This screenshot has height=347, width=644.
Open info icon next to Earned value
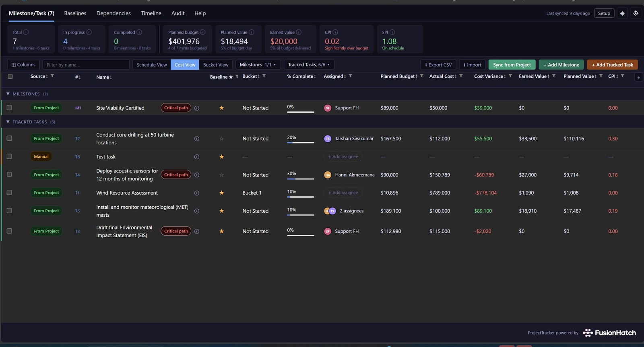(x=299, y=32)
